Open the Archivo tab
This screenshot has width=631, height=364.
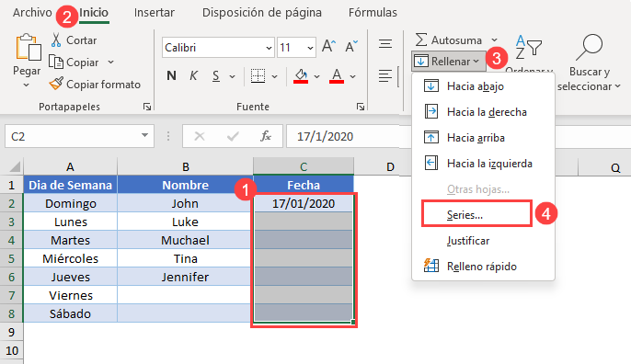tap(32, 13)
